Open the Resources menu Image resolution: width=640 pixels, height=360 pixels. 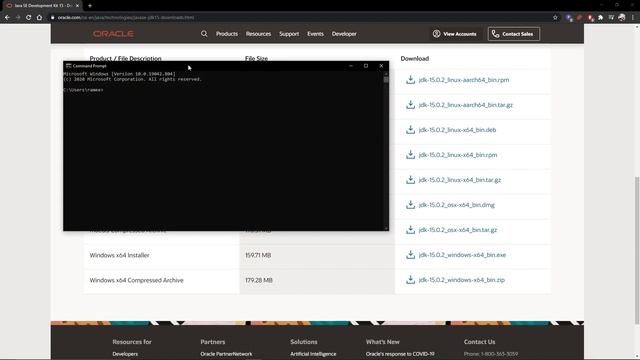pos(258,34)
